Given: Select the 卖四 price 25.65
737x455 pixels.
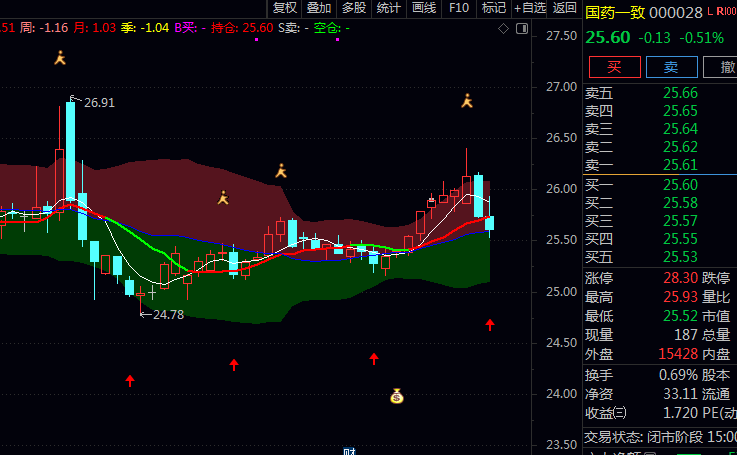Looking at the screenshot, I should click(x=680, y=111).
